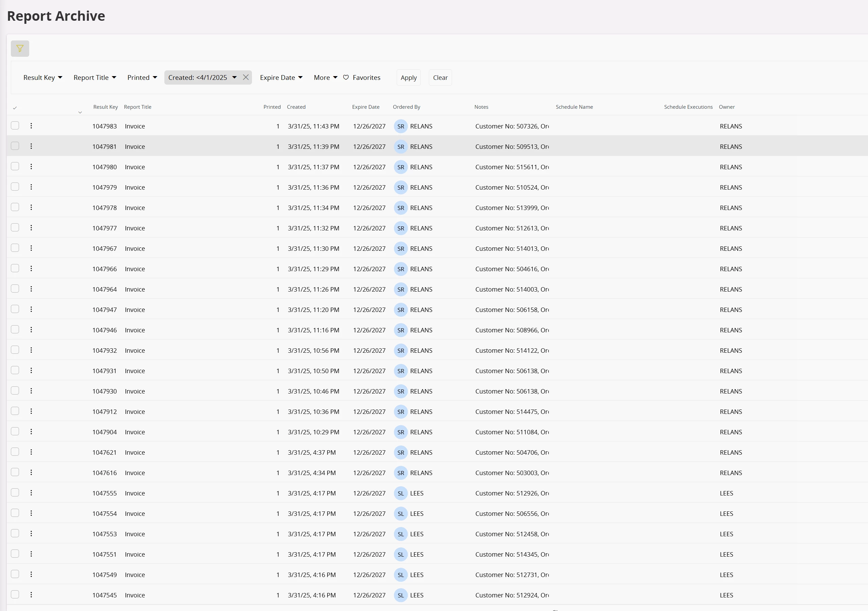Check the box for result 1047932
868x611 pixels.
tap(15, 350)
